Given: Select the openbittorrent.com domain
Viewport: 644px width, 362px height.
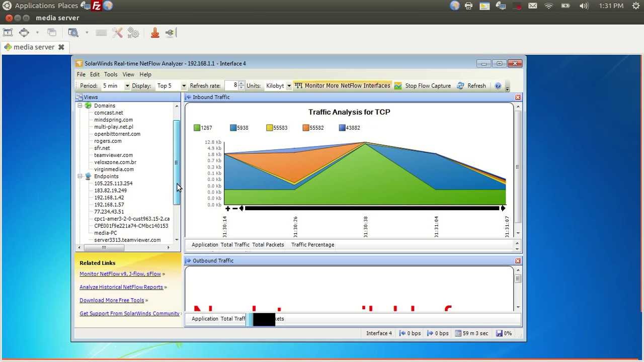Looking at the screenshot, I should pos(117,134).
